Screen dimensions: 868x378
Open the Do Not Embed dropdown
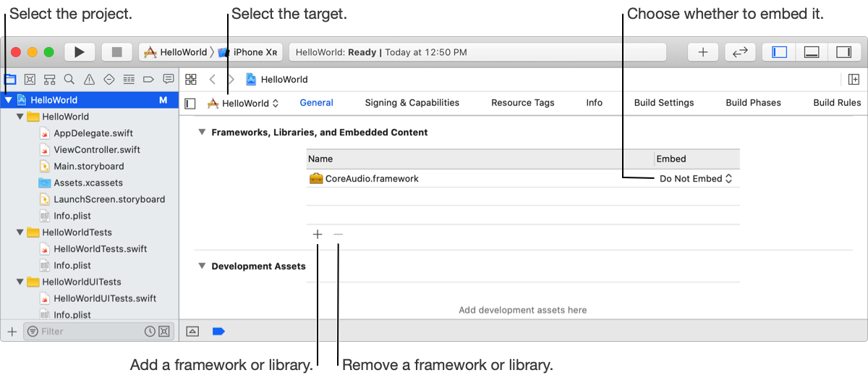coord(696,179)
